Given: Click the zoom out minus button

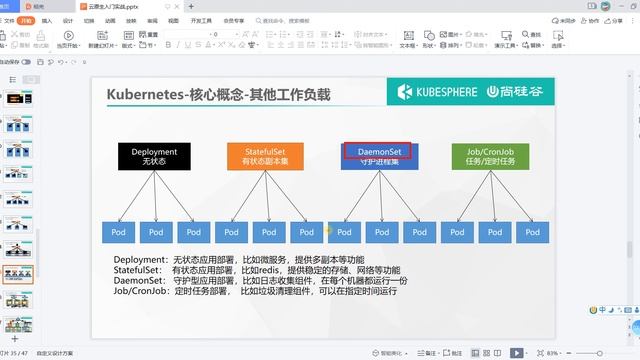Looking at the screenshot, I should (x=569, y=353).
